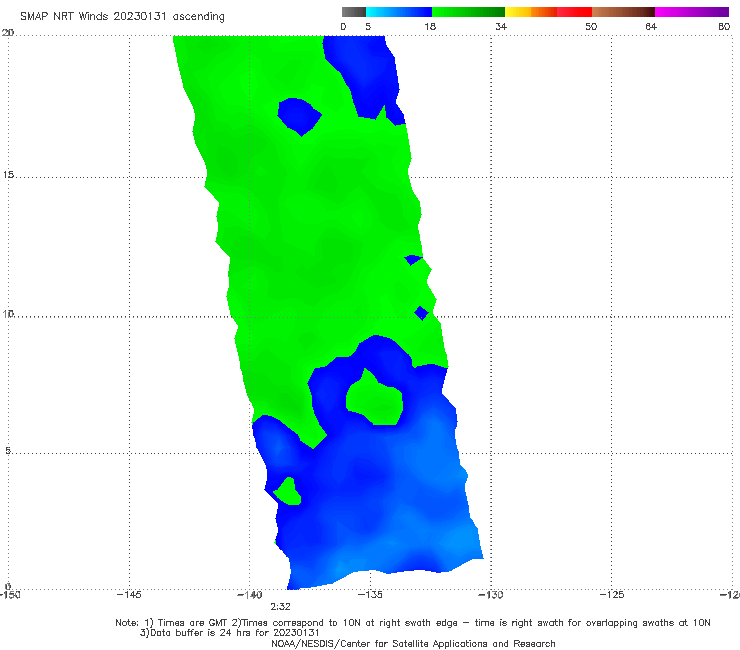Viewport: 740px width, 650px height.
Task: Click the small green patch near 3N at the swath's west edge
Action: tap(288, 492)
